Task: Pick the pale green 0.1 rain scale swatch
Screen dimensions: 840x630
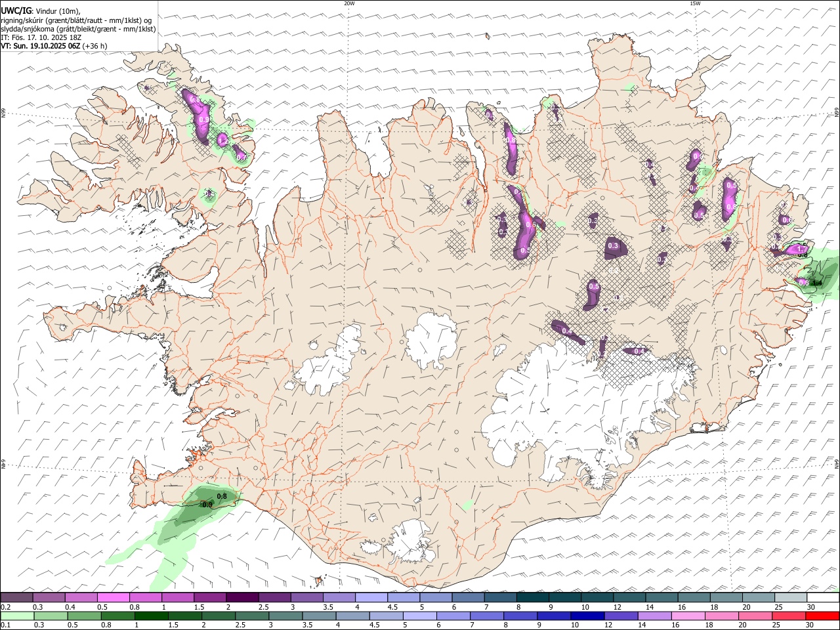Action: (x=17, y=616)
